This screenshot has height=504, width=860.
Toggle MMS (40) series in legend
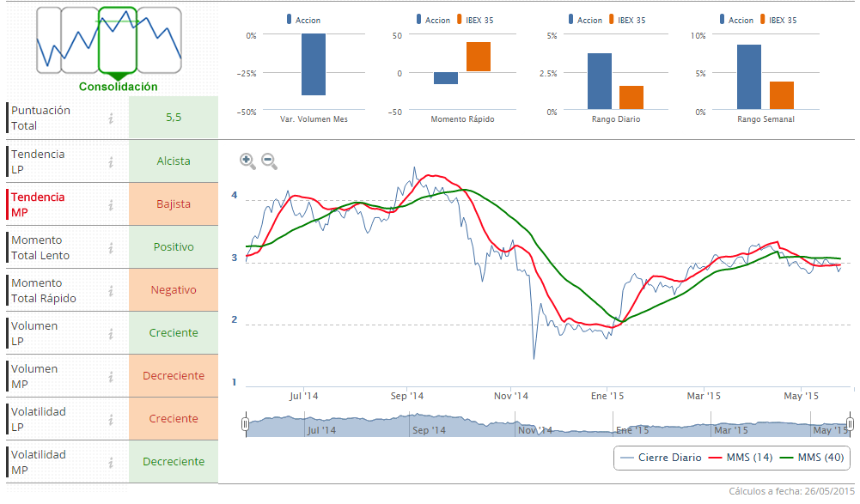(811, 458)
